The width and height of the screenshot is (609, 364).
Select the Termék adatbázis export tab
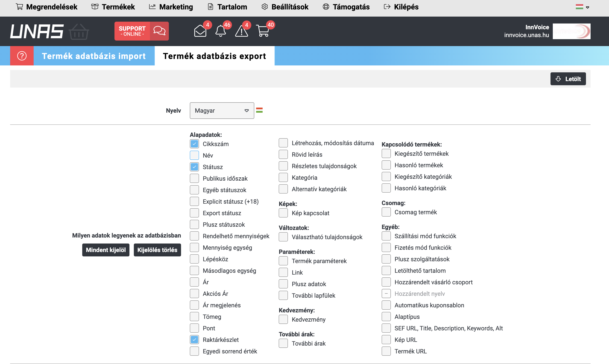[x=214, y=56]
